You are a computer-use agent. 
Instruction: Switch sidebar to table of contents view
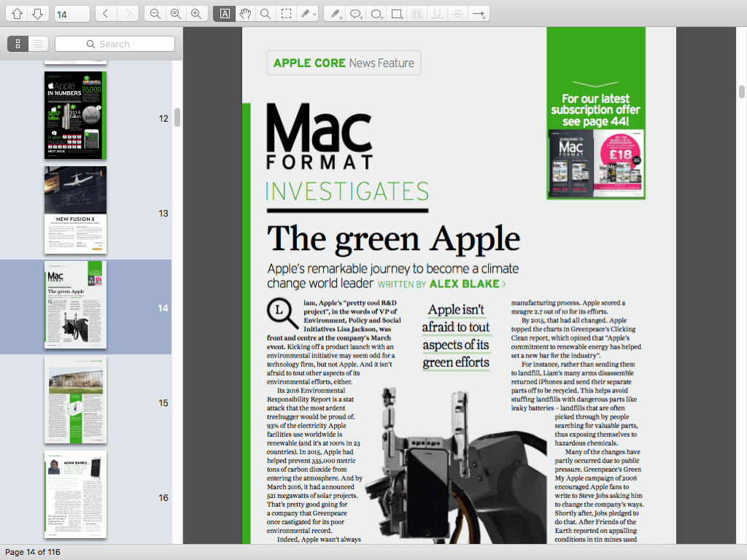coord(38,44)
